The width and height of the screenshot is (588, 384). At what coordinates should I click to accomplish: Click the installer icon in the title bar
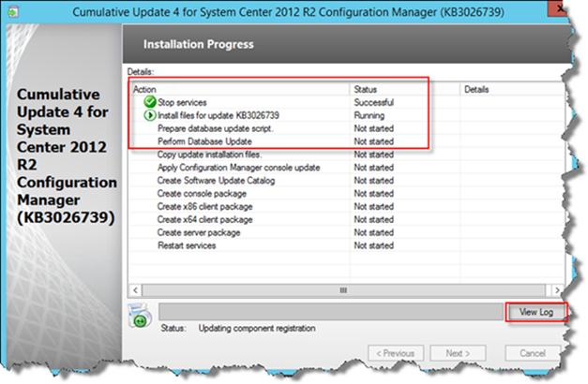(12, 12)
